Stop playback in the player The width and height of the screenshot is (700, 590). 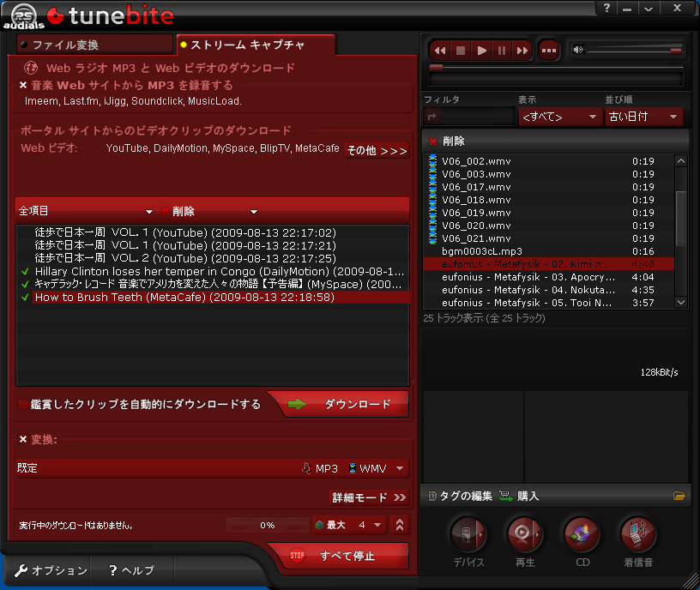pyautogui.click(x=461, y=51)
